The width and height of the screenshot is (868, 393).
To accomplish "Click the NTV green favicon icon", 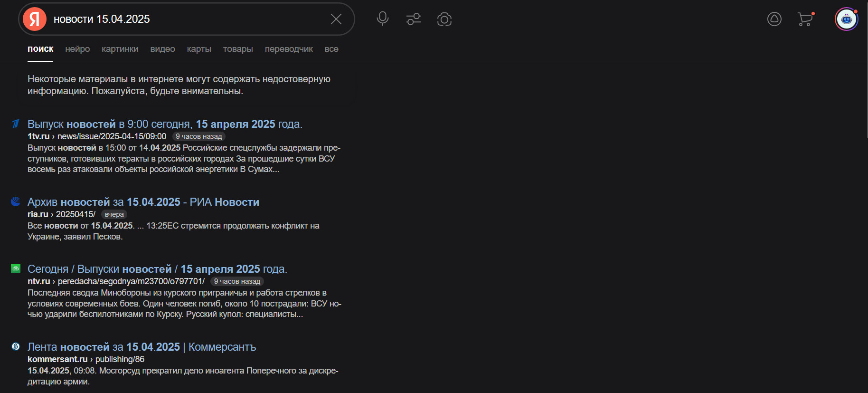I will point(16,268).
